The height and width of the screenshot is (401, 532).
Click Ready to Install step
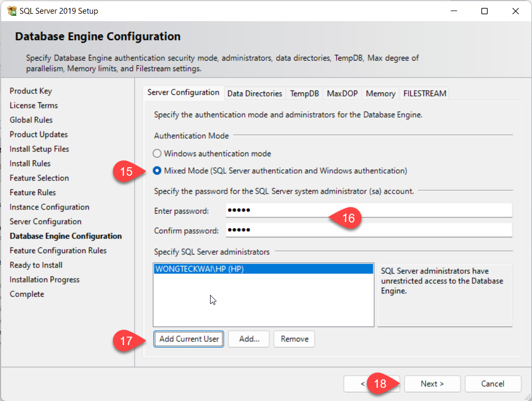point(36,265)
